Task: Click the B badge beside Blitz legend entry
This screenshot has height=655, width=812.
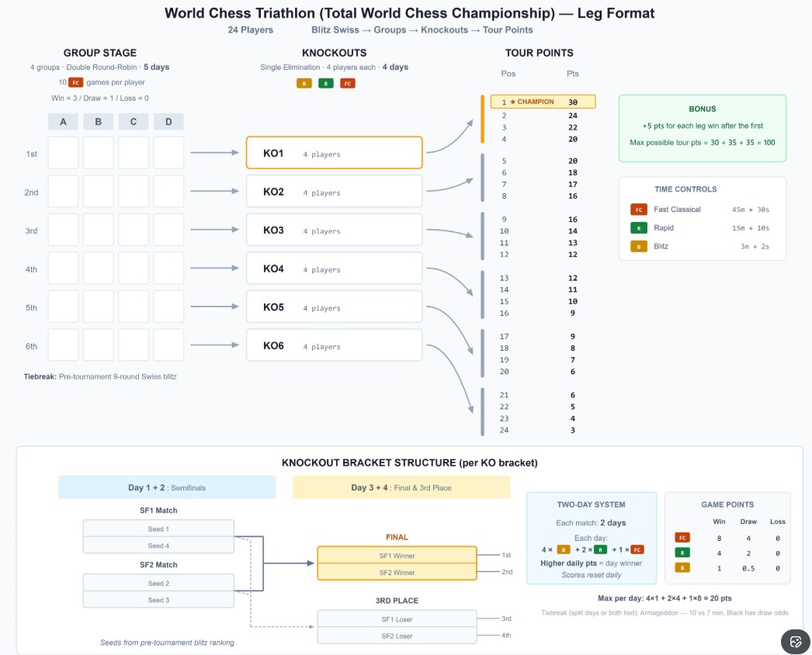Action: (638, 247)
